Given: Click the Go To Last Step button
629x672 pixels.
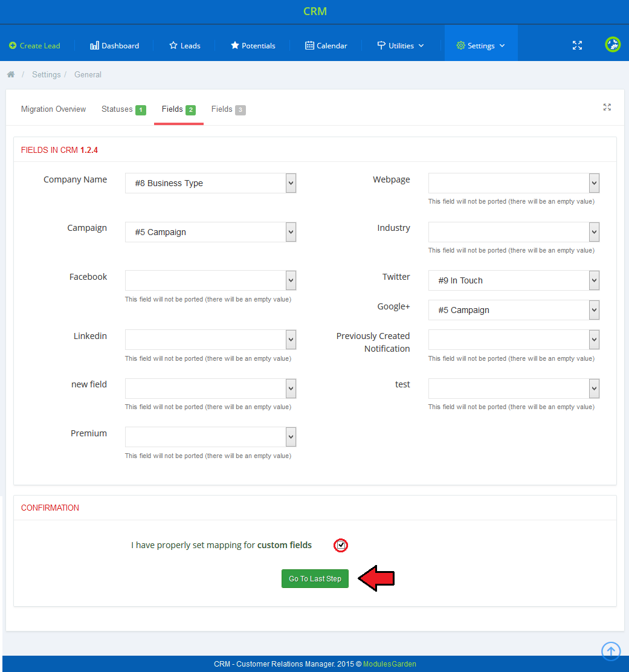Looking at the screenshot, I should [315, 579].
